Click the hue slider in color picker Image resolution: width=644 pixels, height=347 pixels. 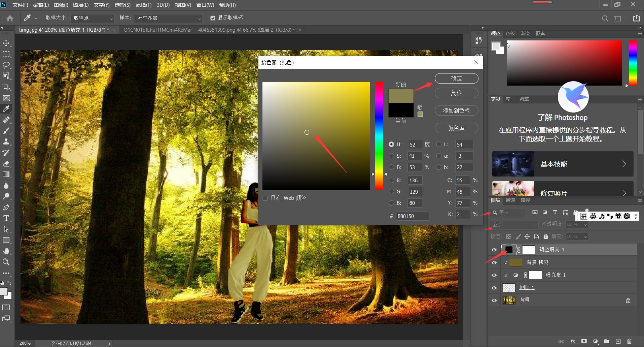click(379, 135)
